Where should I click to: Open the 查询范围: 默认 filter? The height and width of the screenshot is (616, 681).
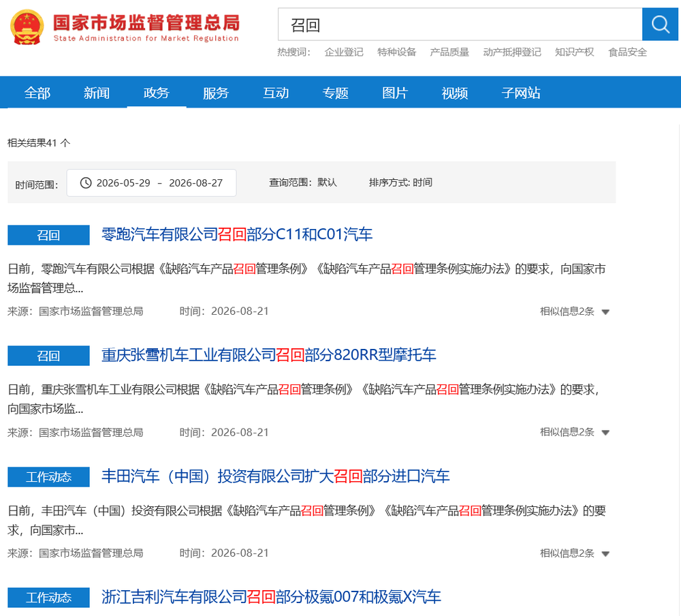303,183
